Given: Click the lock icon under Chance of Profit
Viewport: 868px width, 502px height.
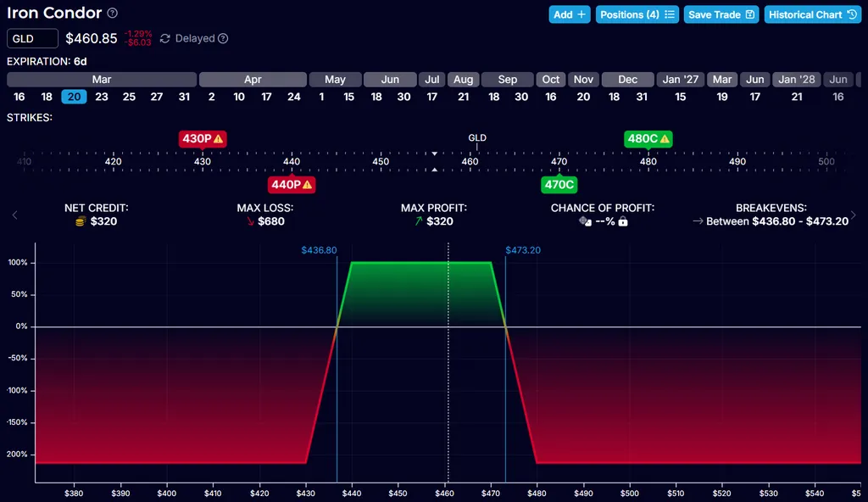Looking at the screenshot, I should (x=623, y=221).
